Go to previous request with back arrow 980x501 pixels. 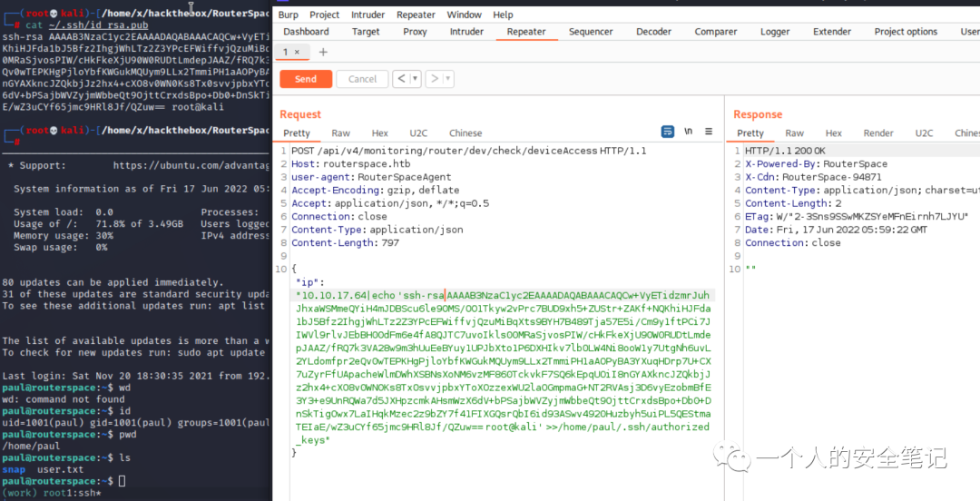click(x=401, y=79)
